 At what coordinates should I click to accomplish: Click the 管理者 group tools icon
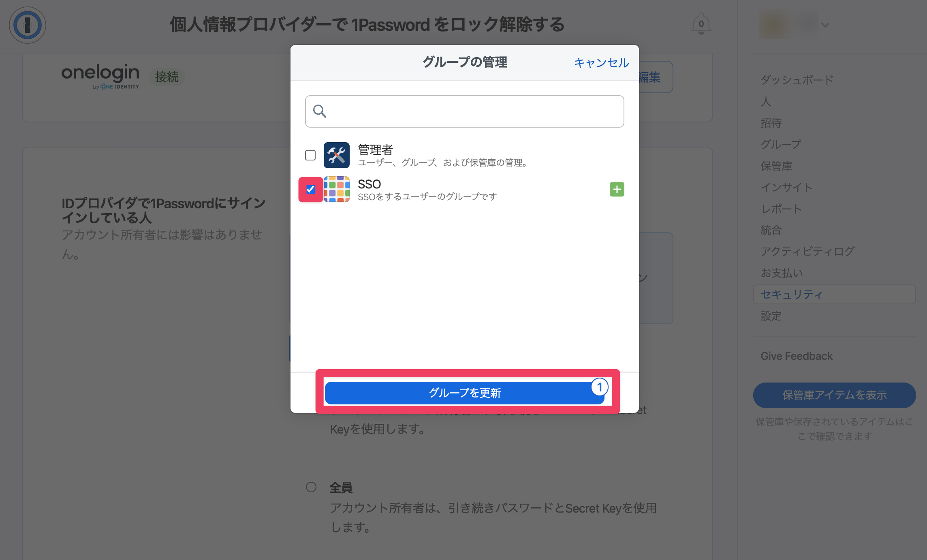[x=336, y=155]
